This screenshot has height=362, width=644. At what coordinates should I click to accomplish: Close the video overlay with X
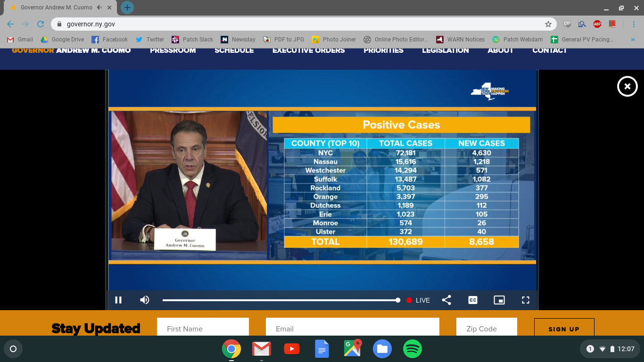pyautogui.click(x=627, y=86)
